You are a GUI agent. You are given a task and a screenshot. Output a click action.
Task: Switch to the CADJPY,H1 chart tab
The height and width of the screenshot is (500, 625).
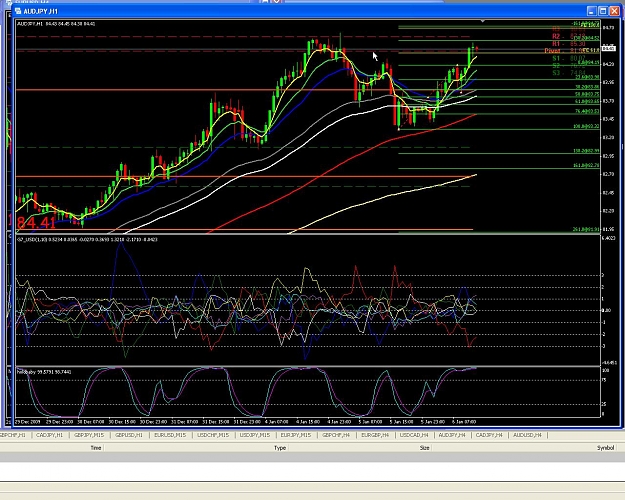click(49, 435)
